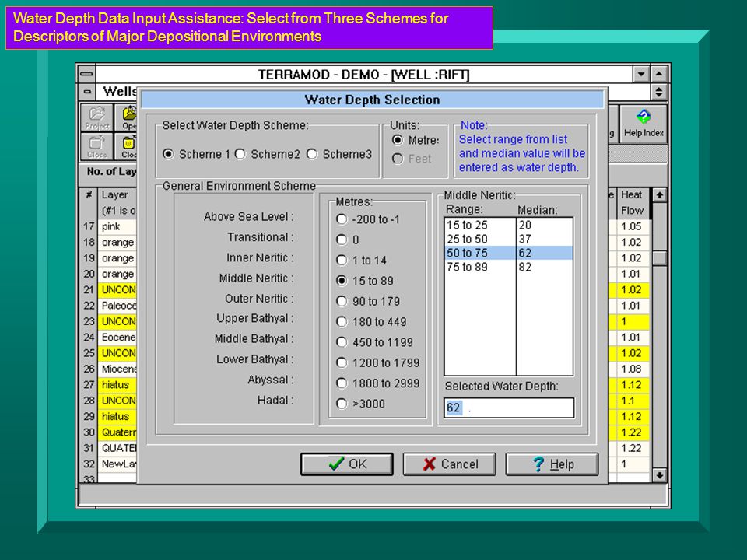The height and width of the screenshot is (560, 747).
Task: Click the Open folder toolbar icon
Action: click(127, 117)
